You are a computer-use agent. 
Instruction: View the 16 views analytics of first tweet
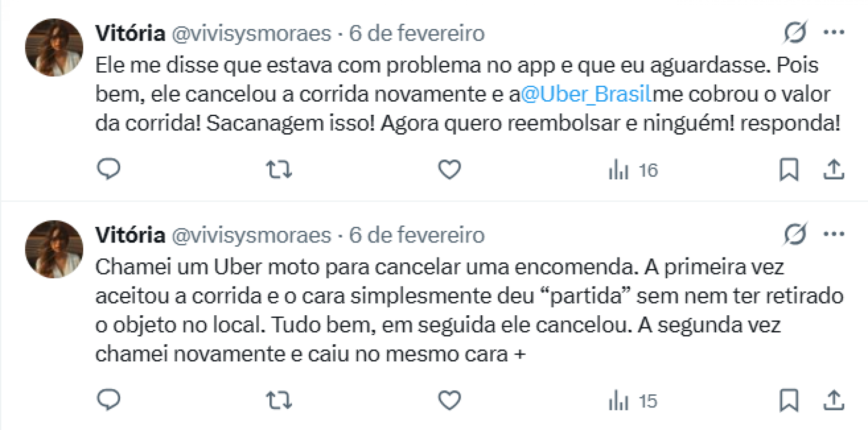(632, 169)
